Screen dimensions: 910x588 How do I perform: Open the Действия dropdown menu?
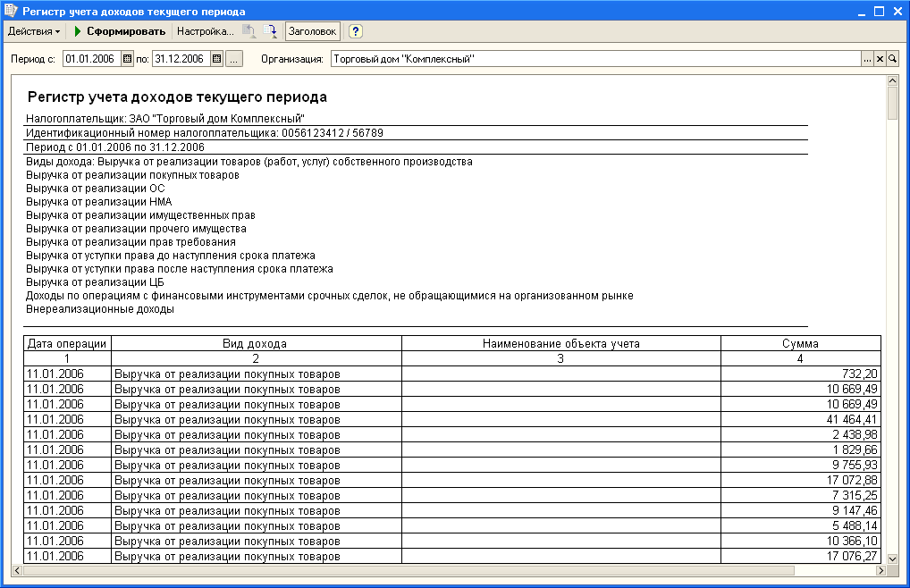pyautogui.click(x=34, y=31)
